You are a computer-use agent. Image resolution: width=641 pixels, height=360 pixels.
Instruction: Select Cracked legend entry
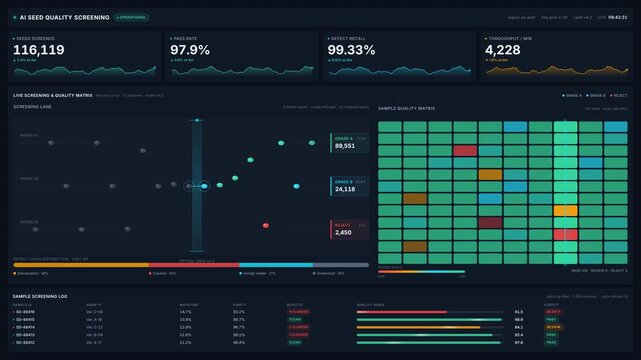tap(162, 273)
